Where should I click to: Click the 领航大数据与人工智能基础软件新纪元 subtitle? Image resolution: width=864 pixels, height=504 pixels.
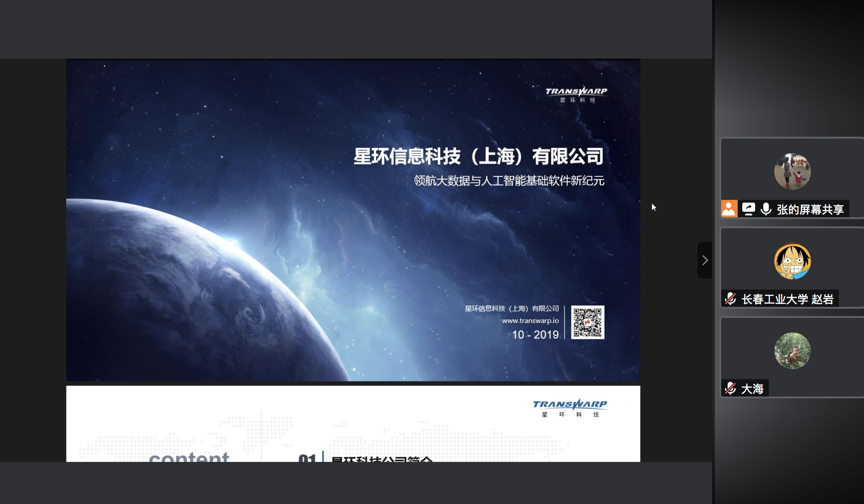pyautogui.click(x=509, y=181)
